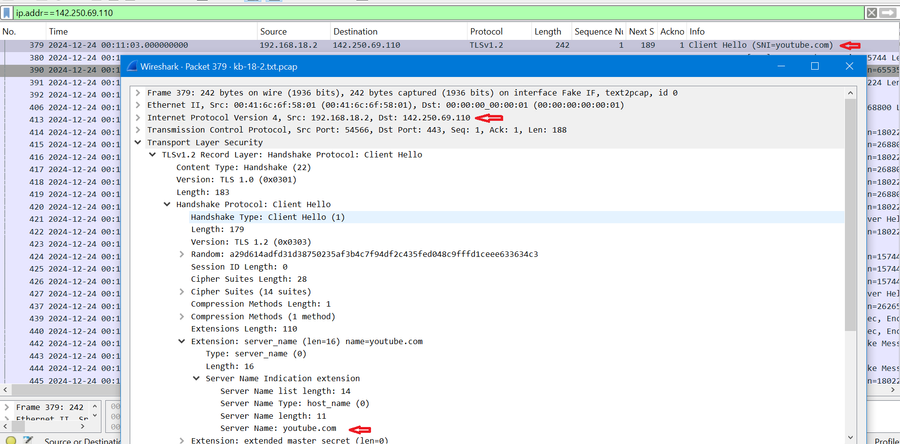Image resolution: width=900 pixels, height=444 pixels.
Task: Apply the display filter with the arrow button
Action: [x=889, y=13]
